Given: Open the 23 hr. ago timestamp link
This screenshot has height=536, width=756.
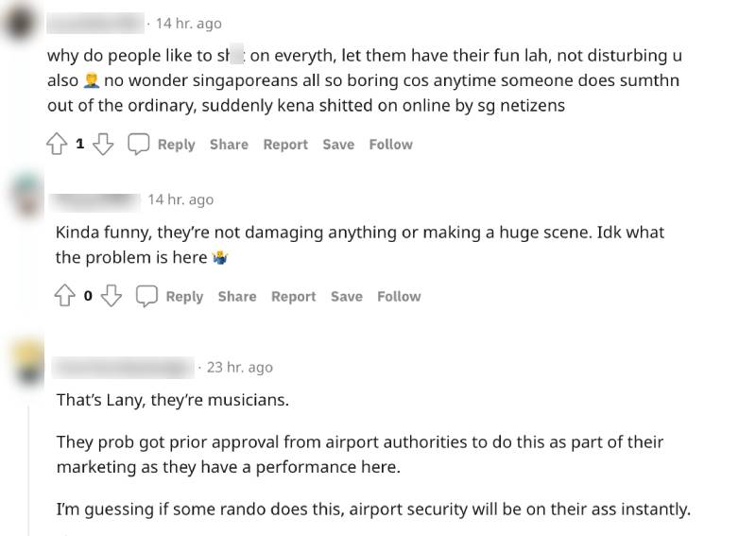Looking at the screenshot, I should coord(239,367).
